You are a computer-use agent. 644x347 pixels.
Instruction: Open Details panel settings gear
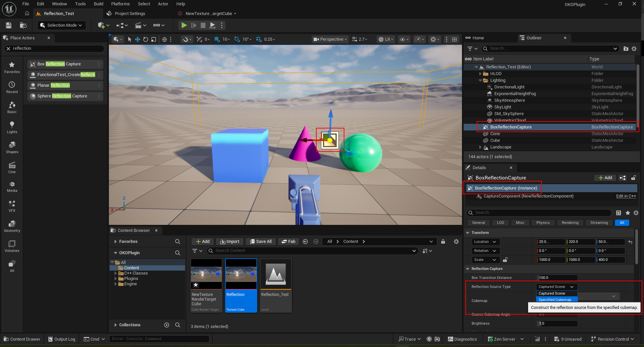[636, 213]
